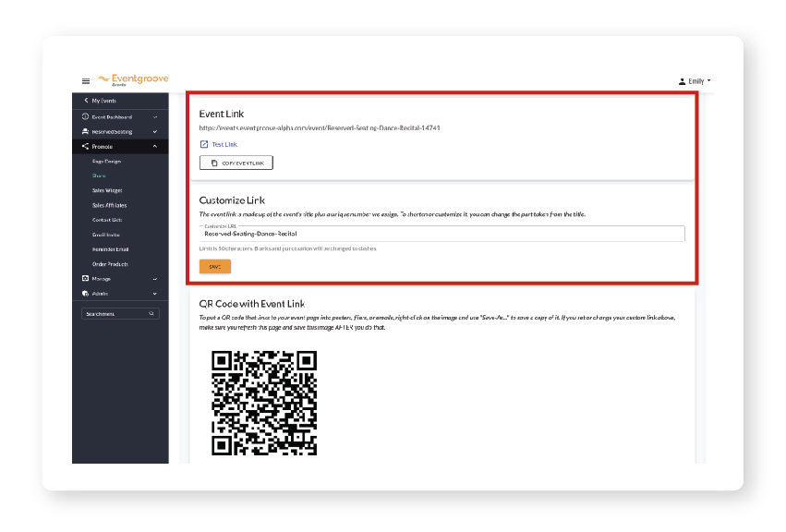Click the Eventgroove logo

pyautogui.click(x=133, y=79)
